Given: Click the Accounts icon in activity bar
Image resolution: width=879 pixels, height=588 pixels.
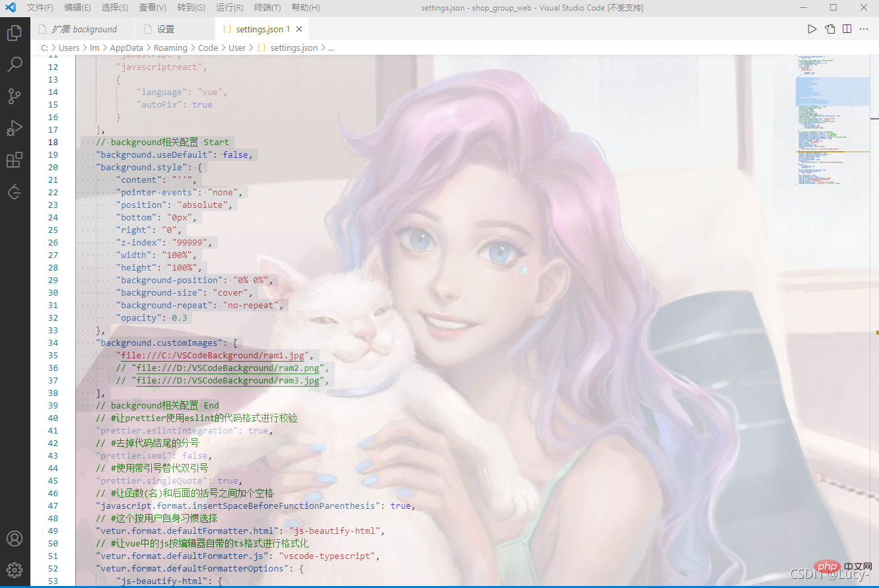Looking at the screenshot, I should tap(15, 539).
